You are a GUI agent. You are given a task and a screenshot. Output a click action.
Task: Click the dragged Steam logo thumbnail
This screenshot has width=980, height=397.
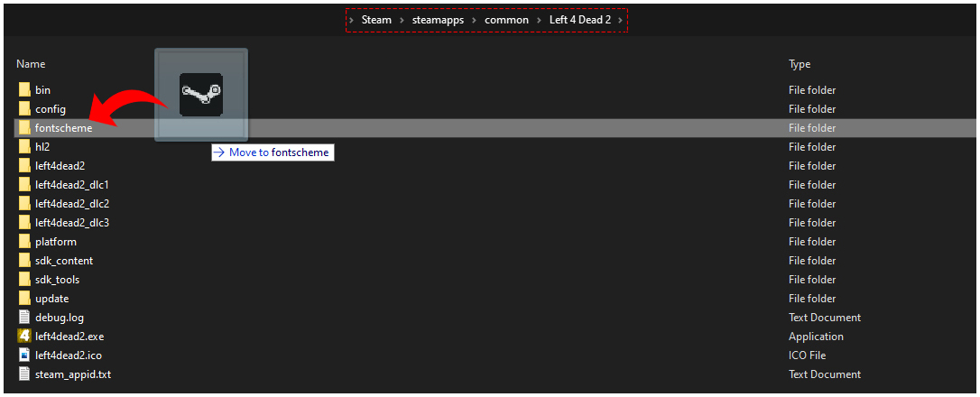coord(201,94)
